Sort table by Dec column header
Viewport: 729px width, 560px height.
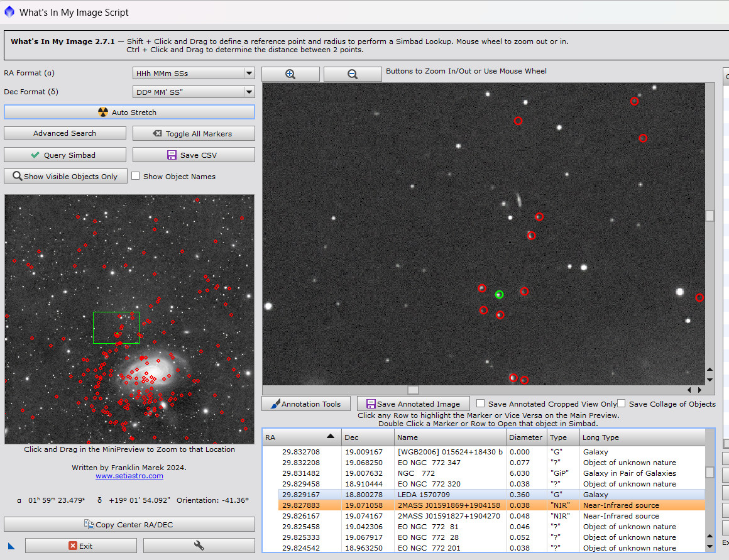point(368,437)
